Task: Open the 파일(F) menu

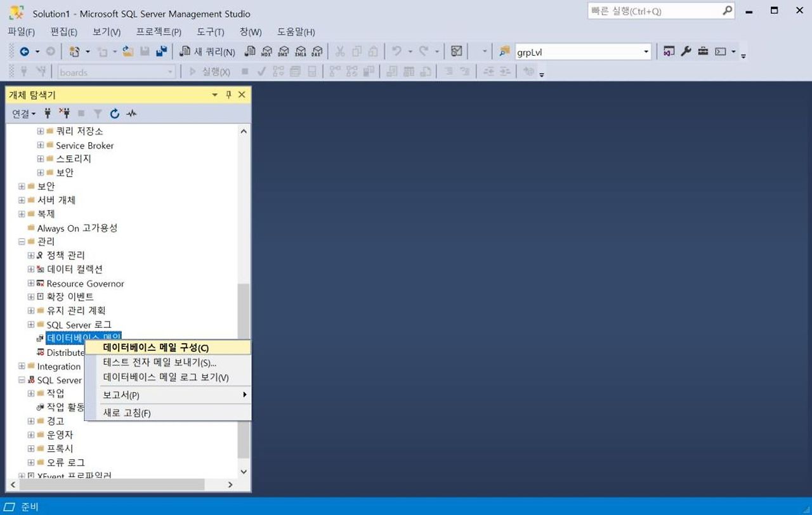Action: [x=21, y=32]
